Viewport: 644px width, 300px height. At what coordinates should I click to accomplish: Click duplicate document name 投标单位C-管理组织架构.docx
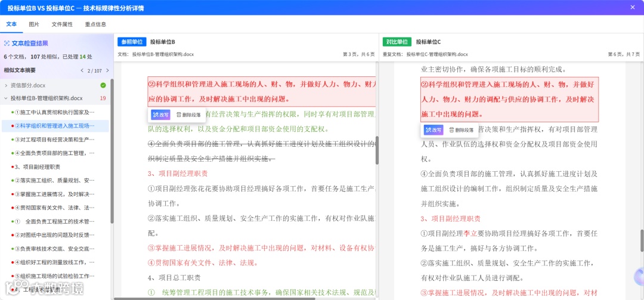tap(437, 54)
